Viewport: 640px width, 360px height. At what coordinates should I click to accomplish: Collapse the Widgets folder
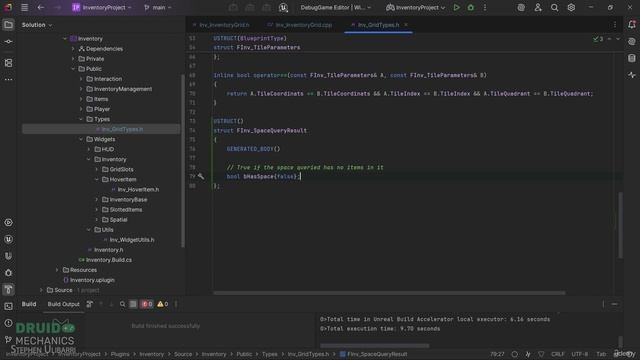(81, 139)
